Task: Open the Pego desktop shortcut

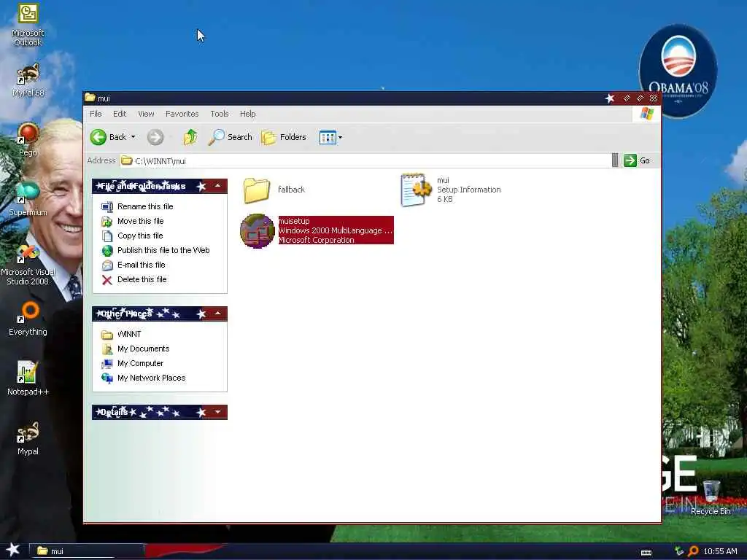Action: [x=28, y=139]
